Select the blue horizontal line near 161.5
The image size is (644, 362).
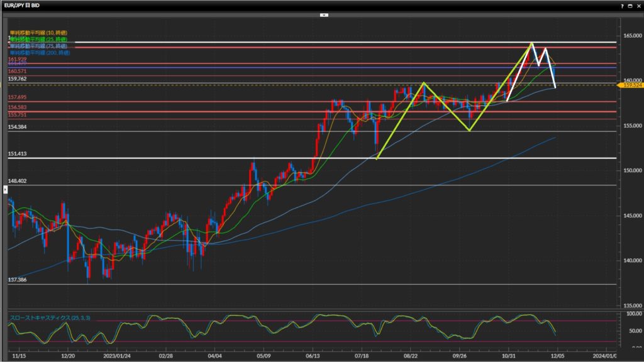pyautogui.click(x=314, y=67)
